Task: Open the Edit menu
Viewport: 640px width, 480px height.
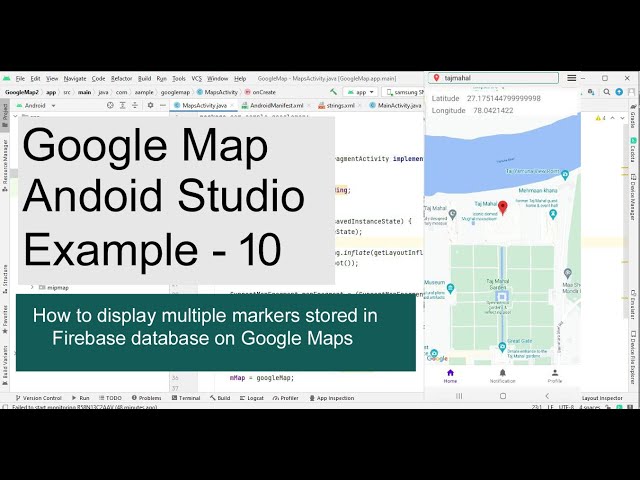Action: pyautogui.click(x=36, y=78)
